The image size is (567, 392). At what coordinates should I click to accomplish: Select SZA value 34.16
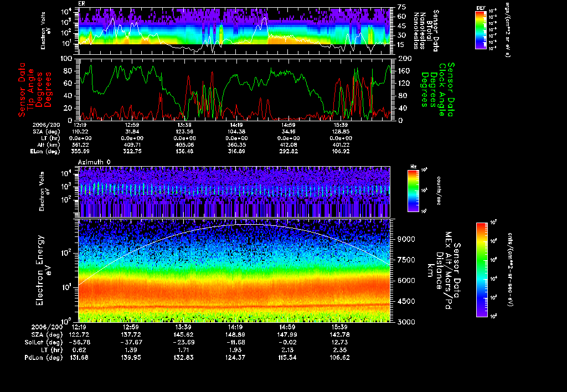pos(288,132)
